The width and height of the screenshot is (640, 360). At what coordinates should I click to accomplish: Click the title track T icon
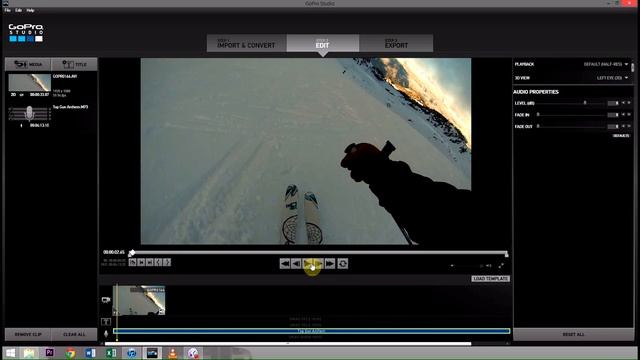(106, 322)
